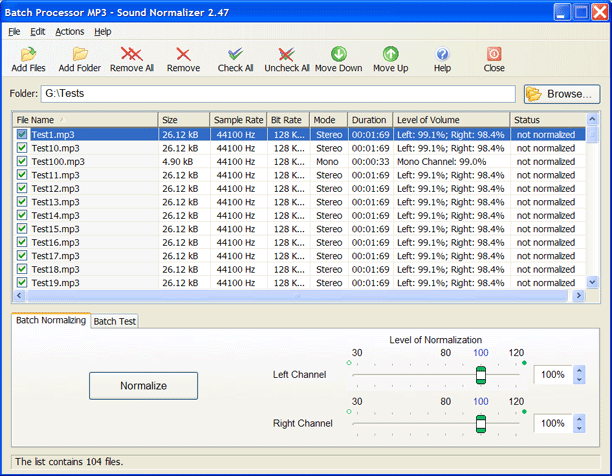Click the Check All toolbar icon
This screenshot has height=476, width=612.
pos(235,54)
